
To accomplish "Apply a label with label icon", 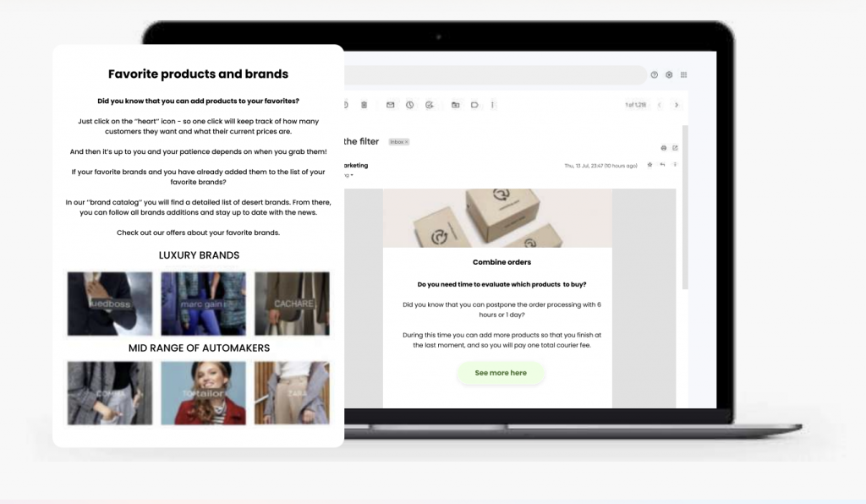I will pyautogui.click(x=474, y=105).
